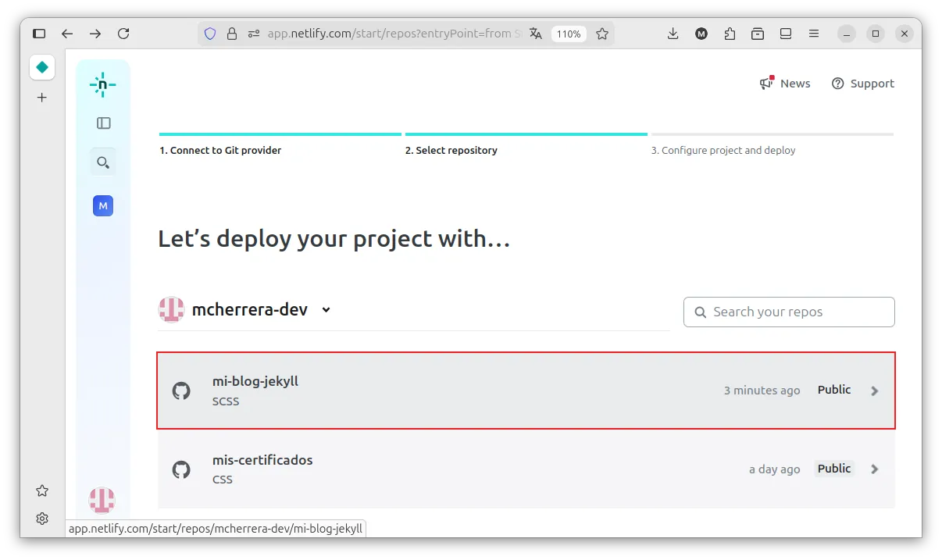Navigate back using the browser back arrow
The image size is (942, 560).
coord(67,34)
